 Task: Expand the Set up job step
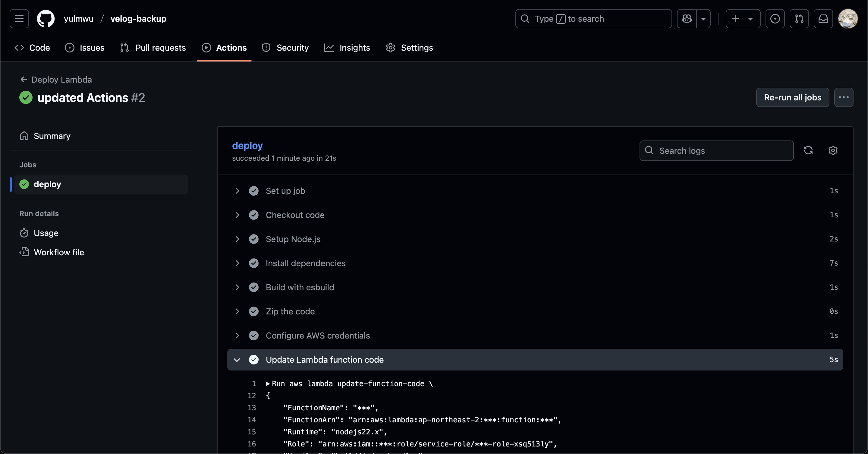[x=237, y=191]
